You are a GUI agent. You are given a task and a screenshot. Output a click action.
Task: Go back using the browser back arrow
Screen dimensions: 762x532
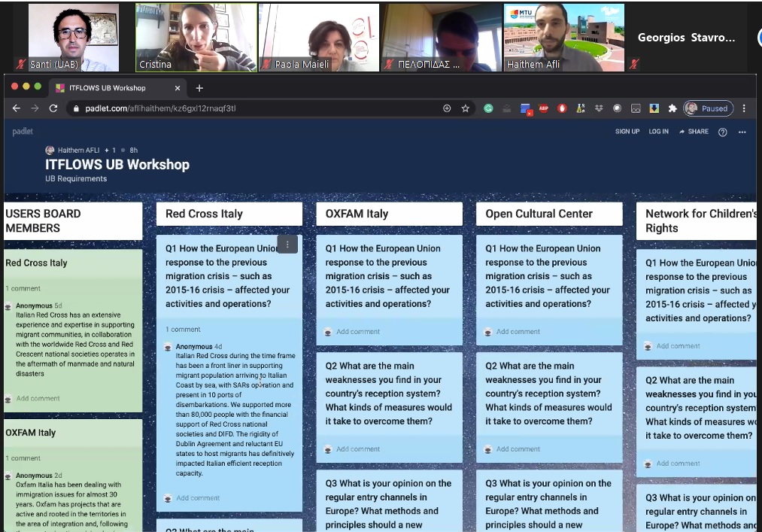click(x=16, y=108)
